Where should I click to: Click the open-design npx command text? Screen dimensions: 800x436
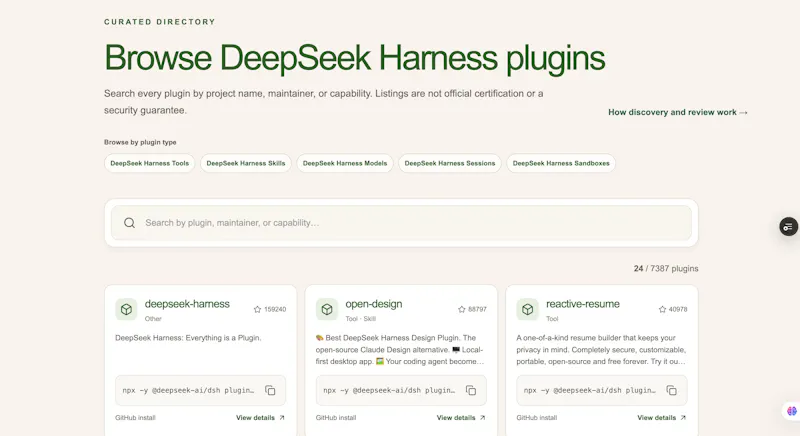coord(389,390)
